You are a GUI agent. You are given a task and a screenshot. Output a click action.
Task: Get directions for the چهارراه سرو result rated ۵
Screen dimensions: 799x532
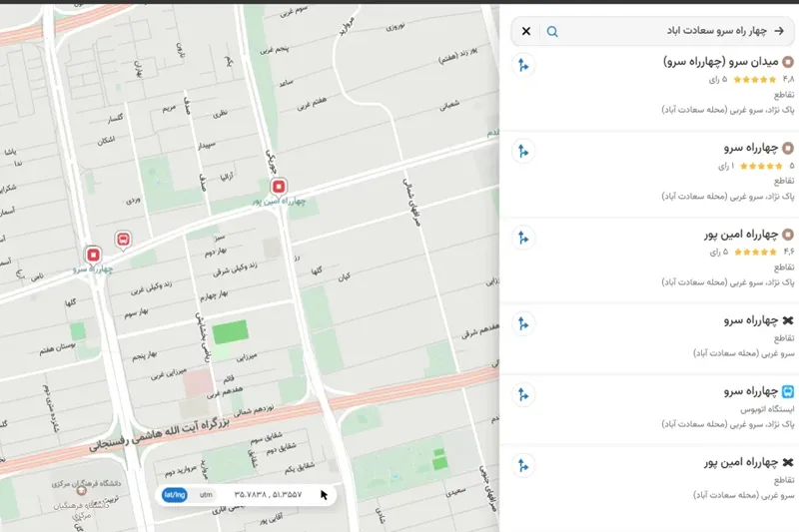(x=523, y=151)
